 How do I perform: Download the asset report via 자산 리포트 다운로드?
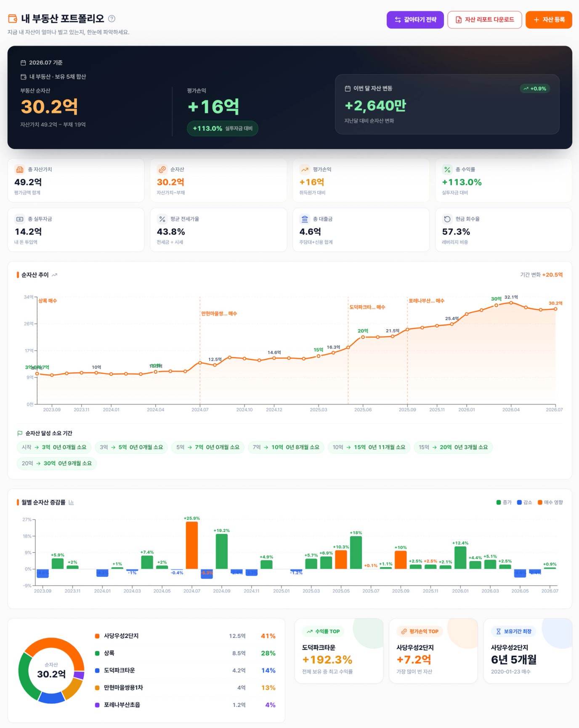[x=485, y=20]
